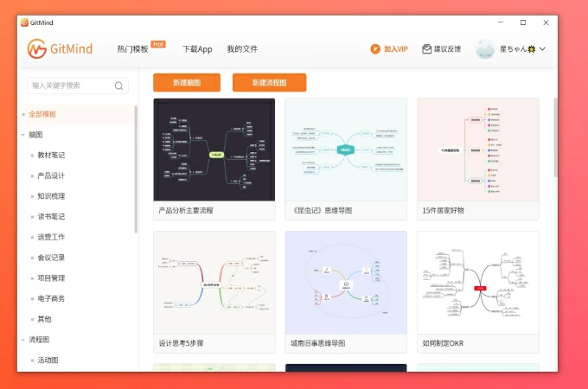Select 活动图 category
Screen dimensions: 588x389
[48, 360]
